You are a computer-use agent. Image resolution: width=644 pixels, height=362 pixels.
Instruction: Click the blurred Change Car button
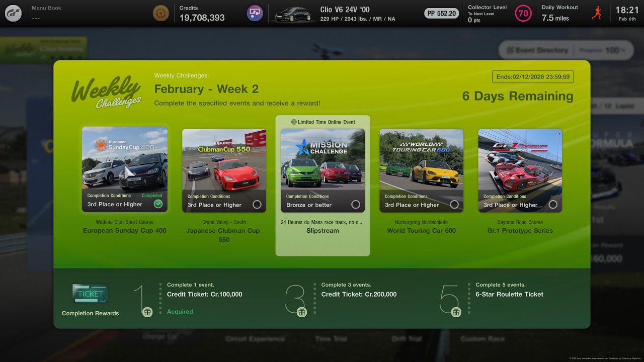(160, 336)
